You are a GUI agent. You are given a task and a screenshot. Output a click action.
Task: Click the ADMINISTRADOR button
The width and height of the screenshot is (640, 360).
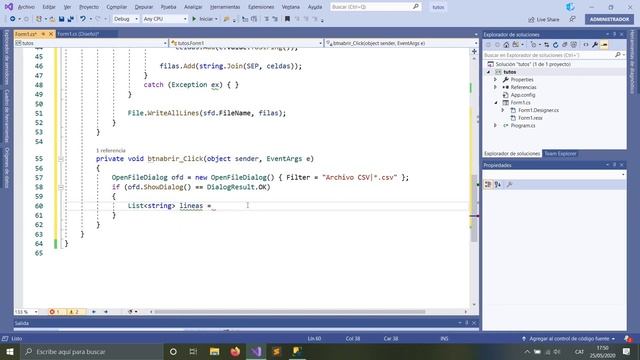(609, 19)
